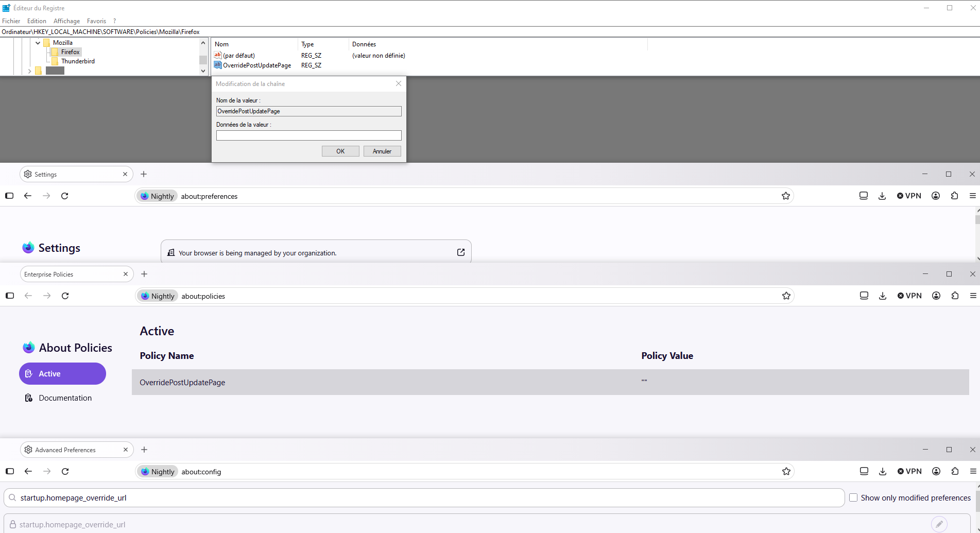
Task: Click edit pencil for startup.homepage_override_url
Action: coord(939,524)
